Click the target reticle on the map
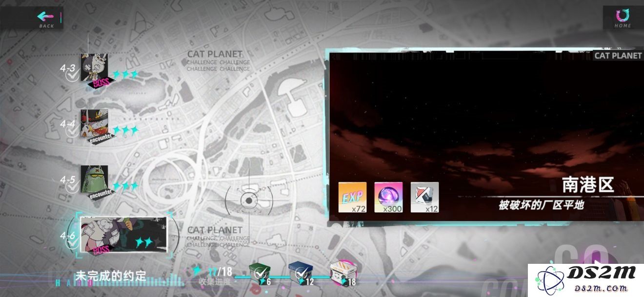Viewport: 644px width, 297px height. [x=249, y=200]
